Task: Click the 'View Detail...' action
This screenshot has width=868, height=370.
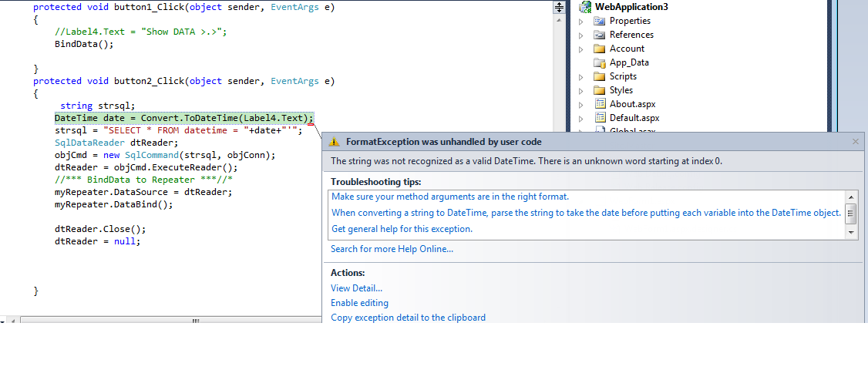Action: 356,288
